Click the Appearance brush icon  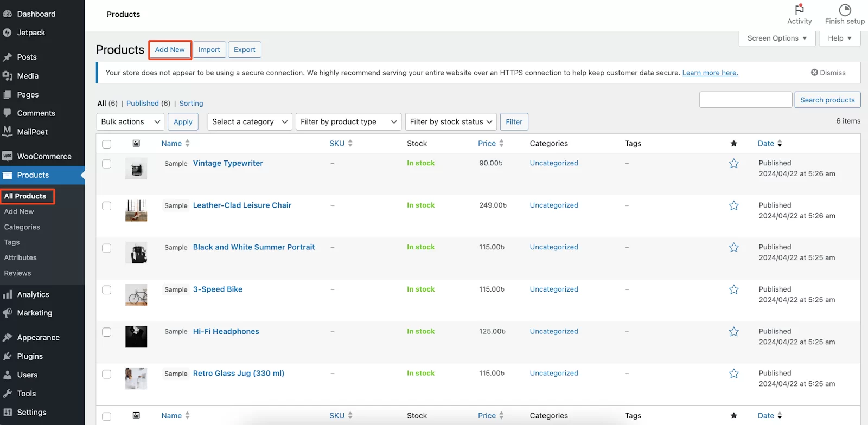pyautogui.click(x=8, y=337)
